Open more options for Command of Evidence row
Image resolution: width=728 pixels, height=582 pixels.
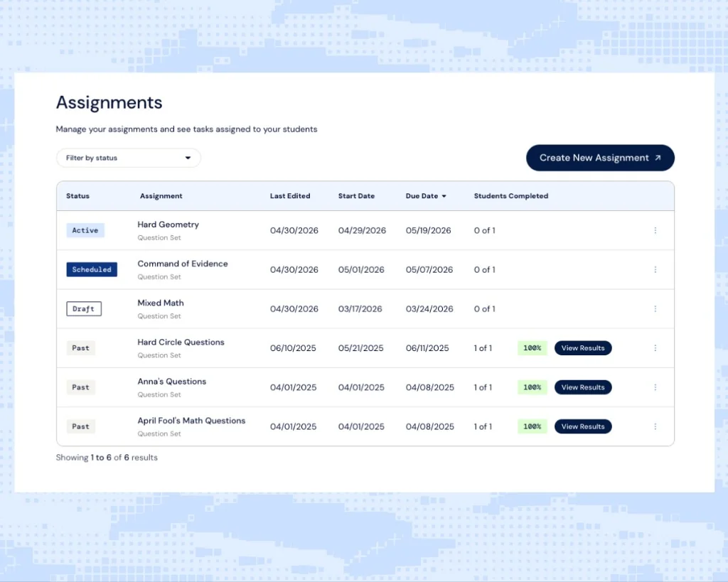pyautogui.click(x=655, y=269)
